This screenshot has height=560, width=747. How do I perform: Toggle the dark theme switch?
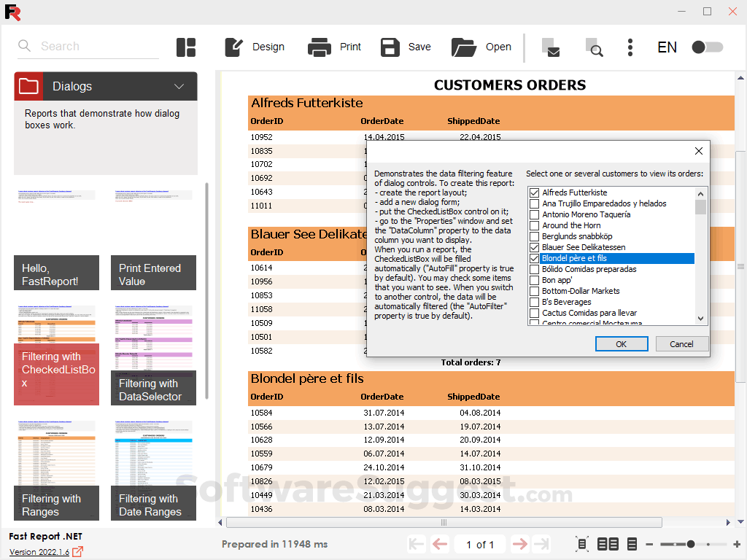[x=707, y=47]
